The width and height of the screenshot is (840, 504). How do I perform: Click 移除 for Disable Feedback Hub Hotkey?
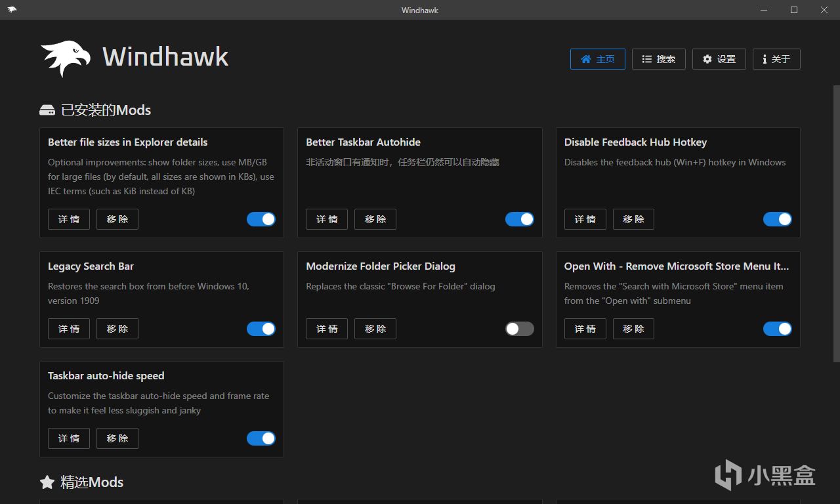pos(633,219)
